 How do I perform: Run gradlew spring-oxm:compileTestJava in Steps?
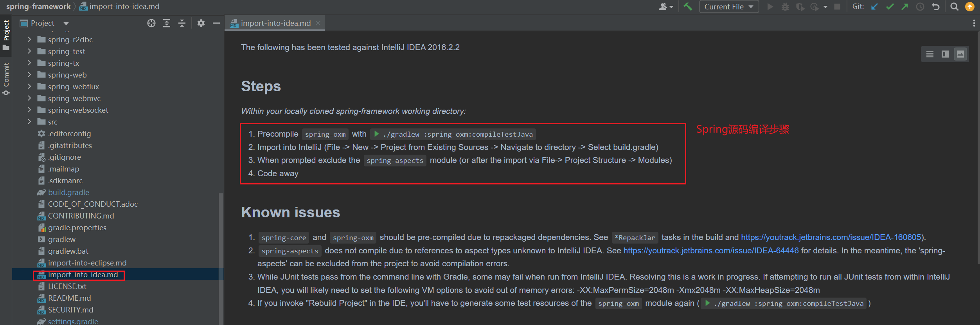(x=376, y=134)
